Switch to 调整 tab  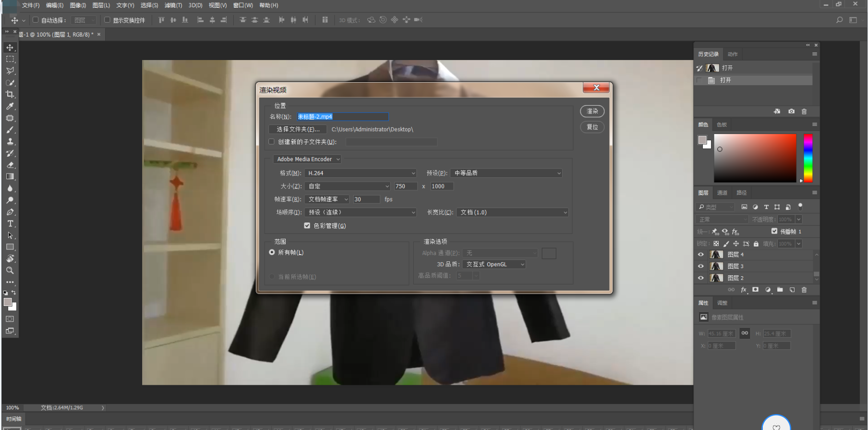(722, 303)
